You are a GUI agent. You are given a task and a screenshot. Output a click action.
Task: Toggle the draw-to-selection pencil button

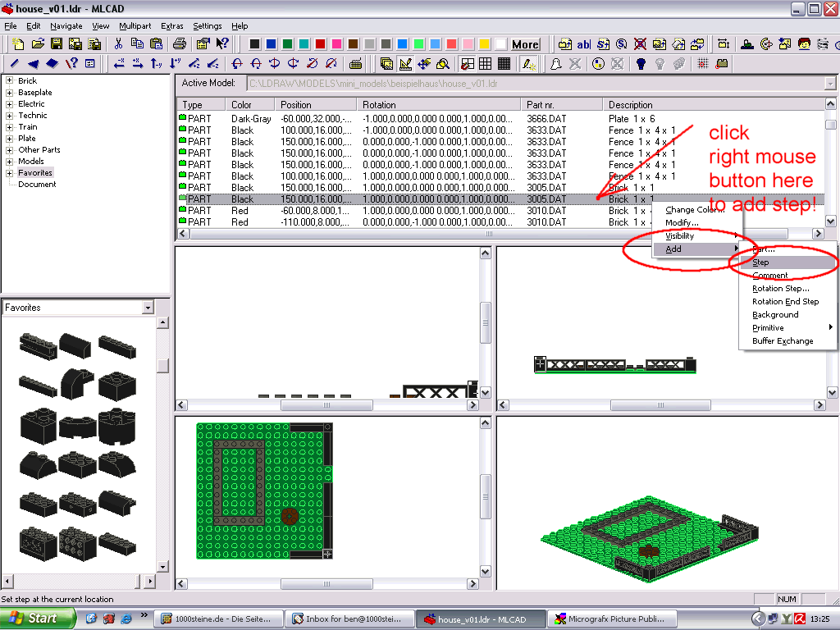(x=529, y=64)
